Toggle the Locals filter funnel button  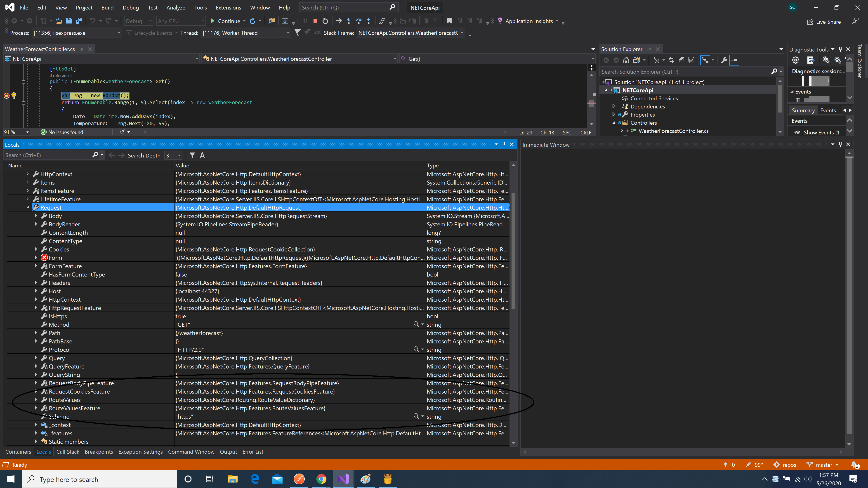click(x=192, y=155)
